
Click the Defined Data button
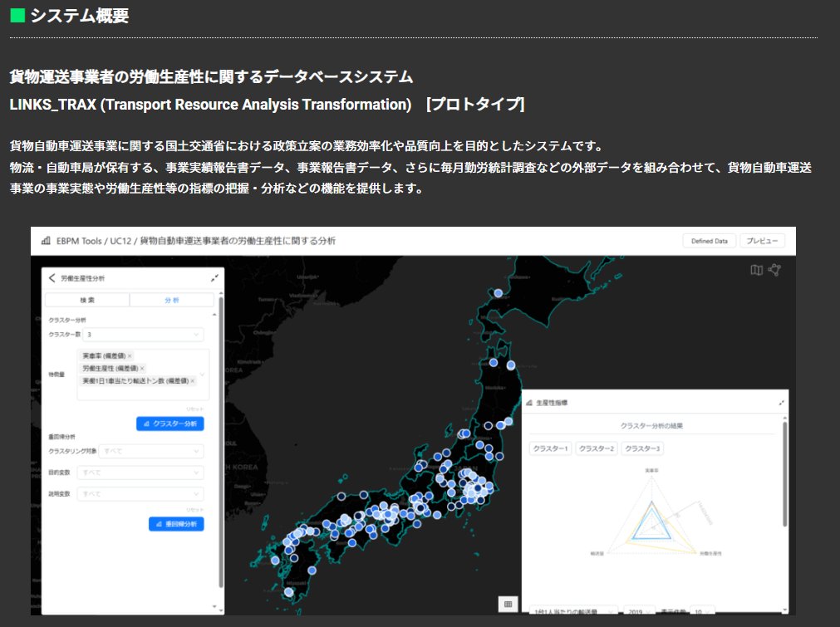[710, 241]
